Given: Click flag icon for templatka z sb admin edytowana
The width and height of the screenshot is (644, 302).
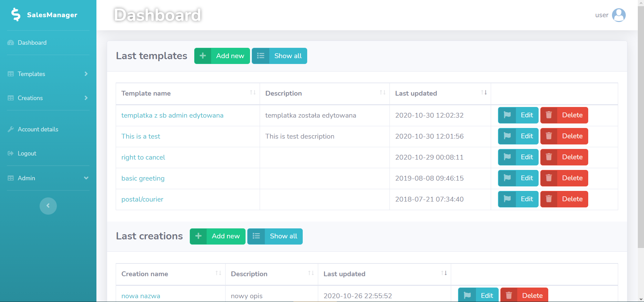Looking at the screenshot, I should pos(507,115).
